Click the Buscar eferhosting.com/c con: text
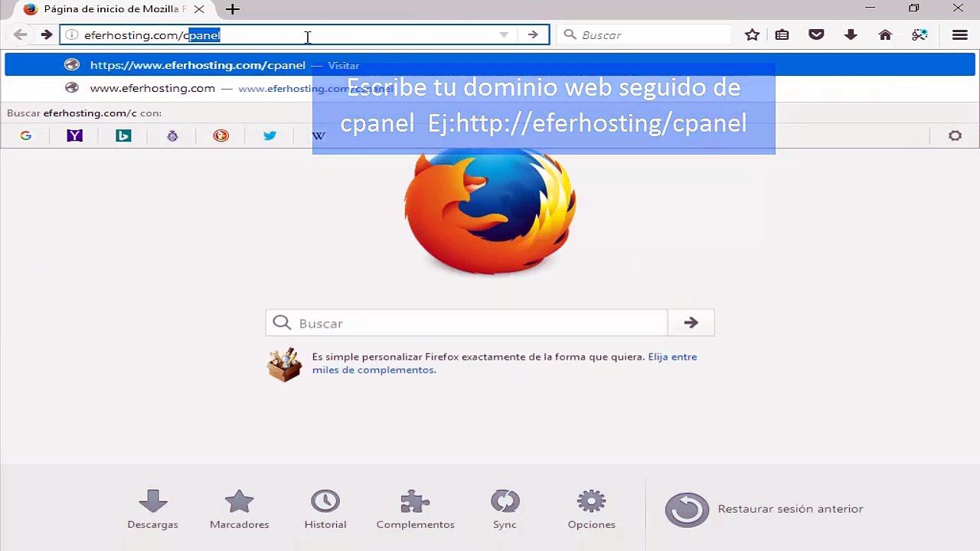 [x=84, y=113]
